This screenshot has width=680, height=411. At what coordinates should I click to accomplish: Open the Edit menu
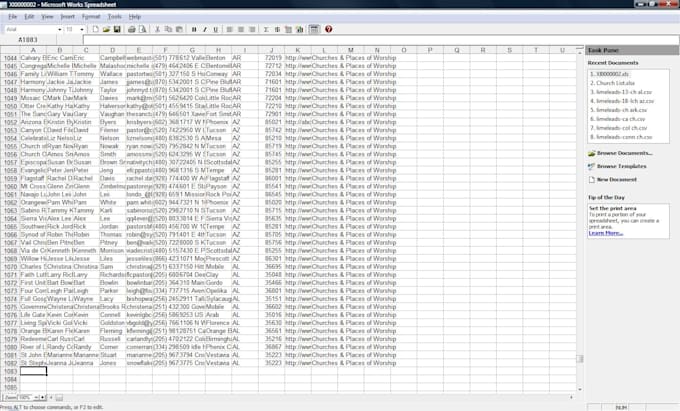click(x=29, y=16)
